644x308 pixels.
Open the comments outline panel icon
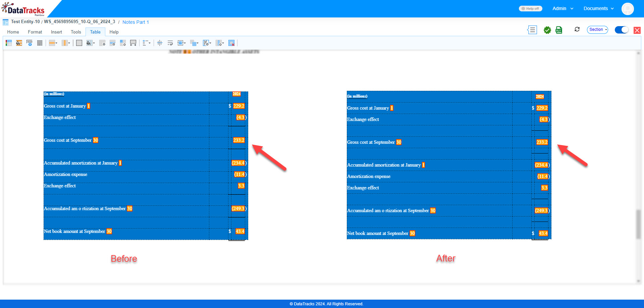tap(532, 30)
